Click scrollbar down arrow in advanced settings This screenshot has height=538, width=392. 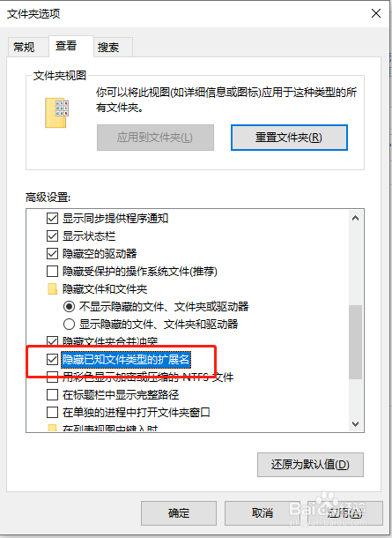coord(355,424)
